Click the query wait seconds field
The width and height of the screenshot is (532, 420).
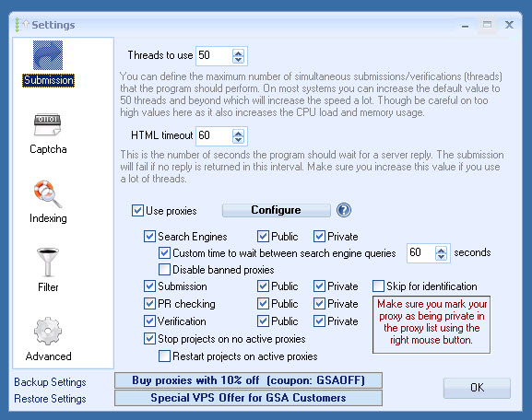point(421,253)
